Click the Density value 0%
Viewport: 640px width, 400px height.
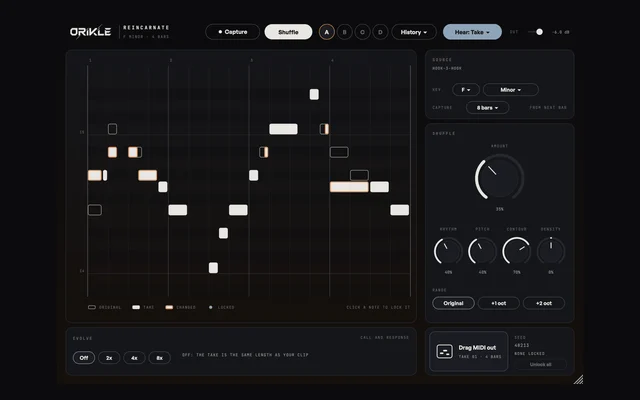(551, 272)
